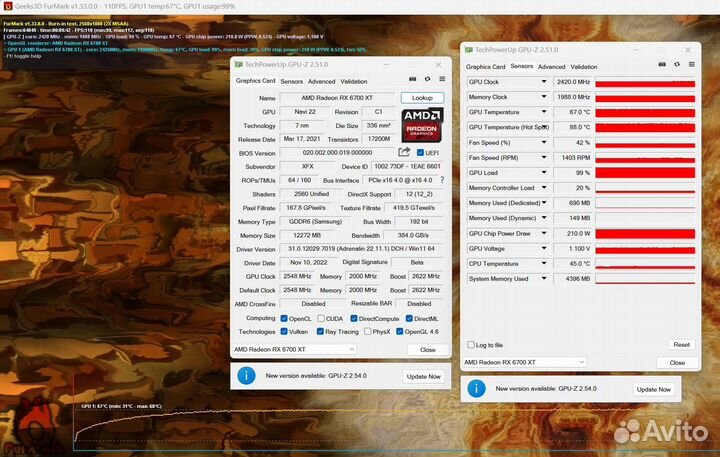This screenshot has height=457, width=720.
Task: Open GPU Voltage sensor dropdown arrow
Action: click(544, 248)
